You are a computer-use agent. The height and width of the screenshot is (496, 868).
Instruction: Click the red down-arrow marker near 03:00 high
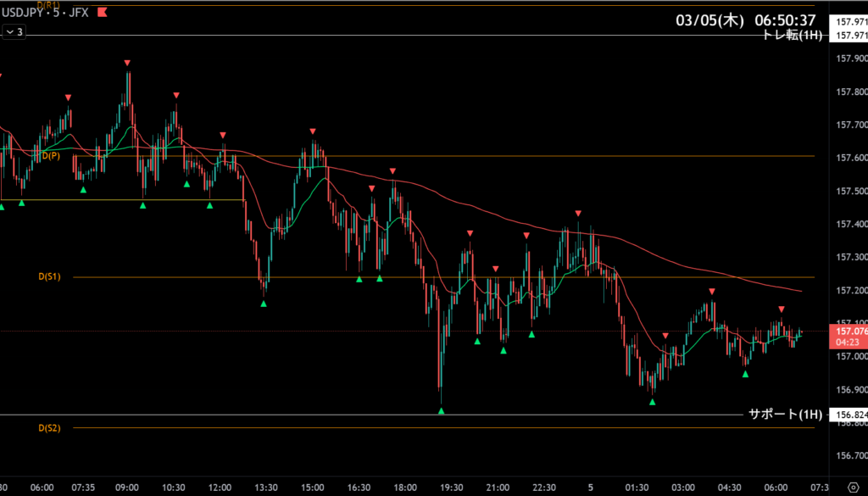[712, 292]
